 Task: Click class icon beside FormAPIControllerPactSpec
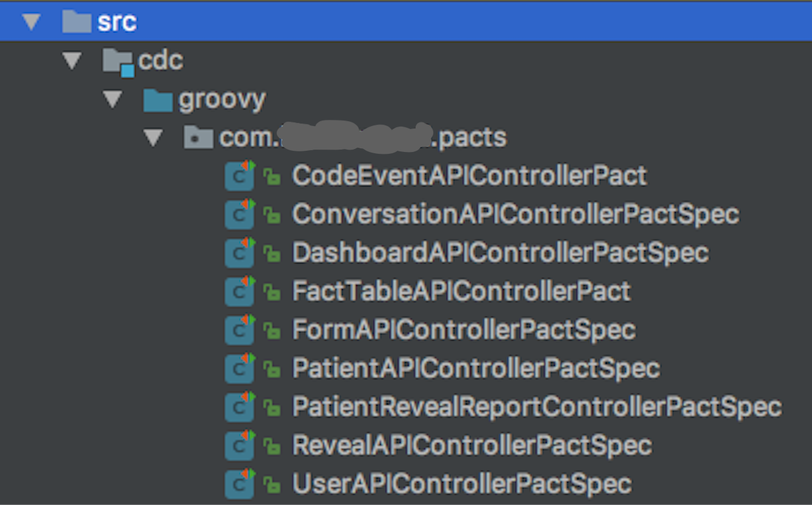(240, 330)
